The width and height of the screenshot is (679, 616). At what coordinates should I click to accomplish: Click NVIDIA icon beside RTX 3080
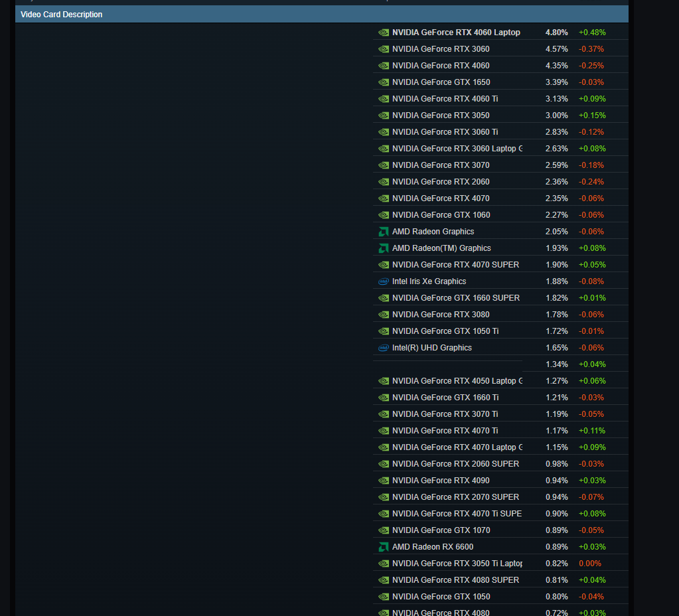click(384, 315)
